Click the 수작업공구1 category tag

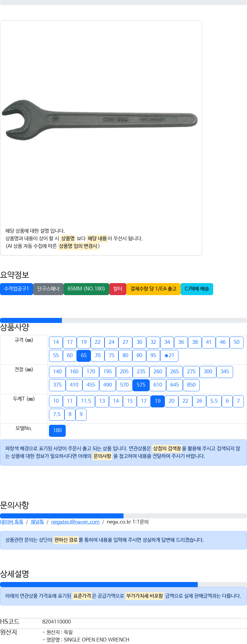click(16, 289)
